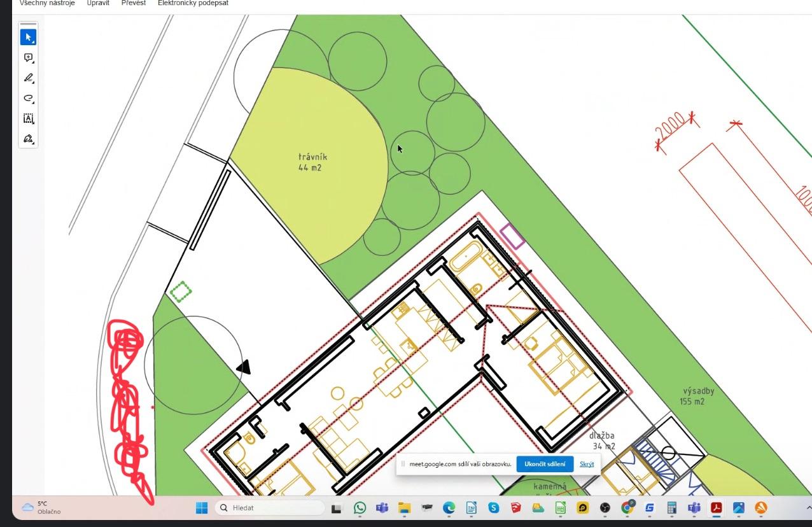Select the arrow selection tool

28,37
